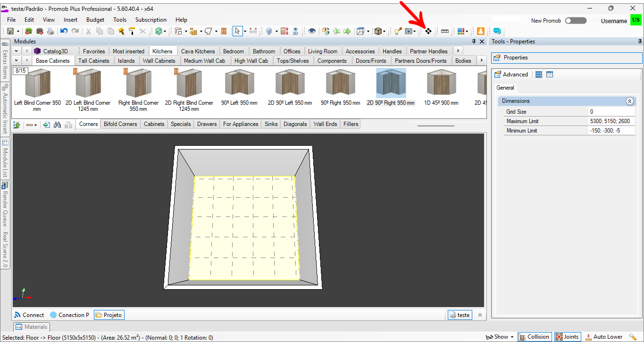Screen dimensions: 644x342
Task: Click the Projeto button
Action: [109, 315]
